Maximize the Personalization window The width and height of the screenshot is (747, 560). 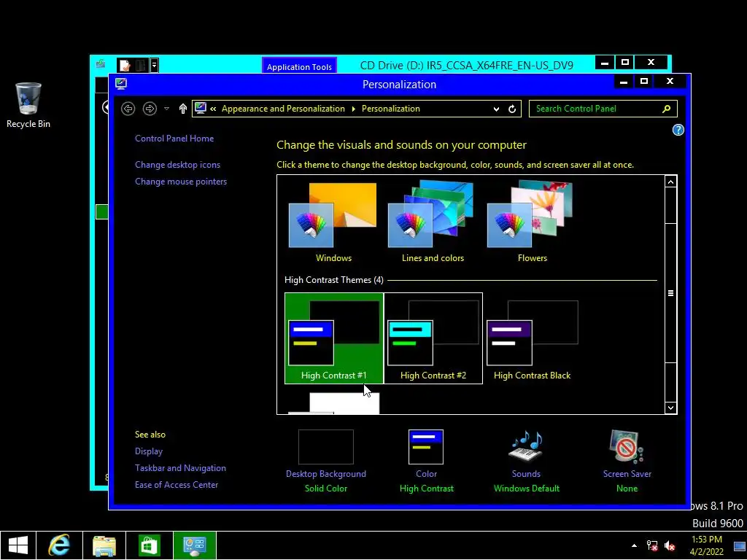pyautogui.click(x=644, y=82)
